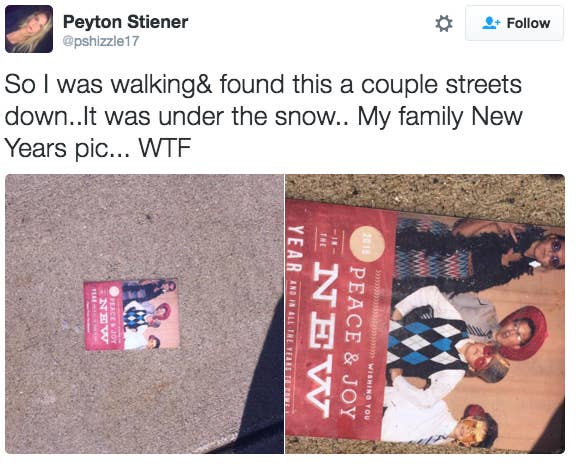The image size is (582, 464).
Task: Open right close-up photo of the card
Action: (x=425, y=314)
